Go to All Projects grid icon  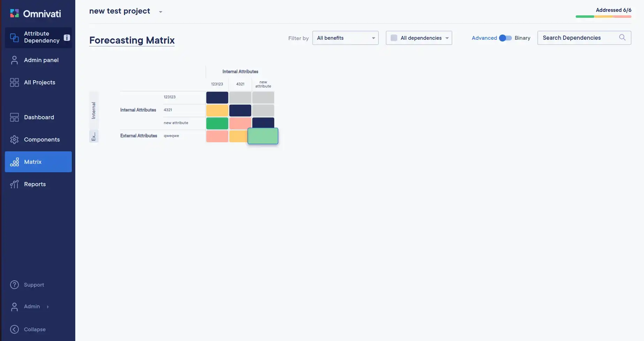coord(14,82)
